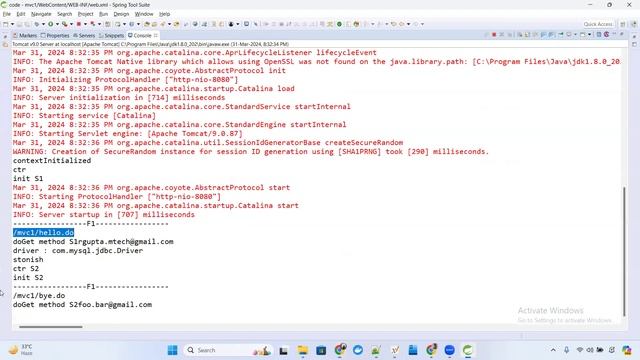This screenshot has width=640, height=360.
Task: Click highlighted /mvc1/hello.do text
Action: [43, 233]
